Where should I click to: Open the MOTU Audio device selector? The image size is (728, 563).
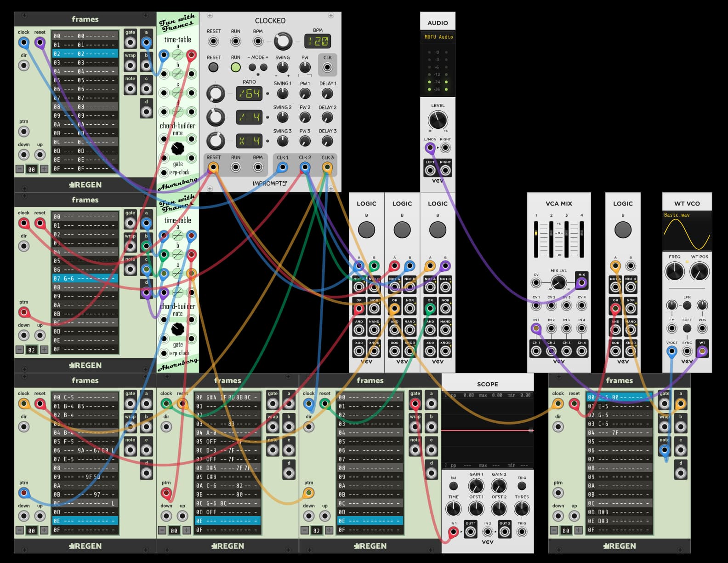438,37
